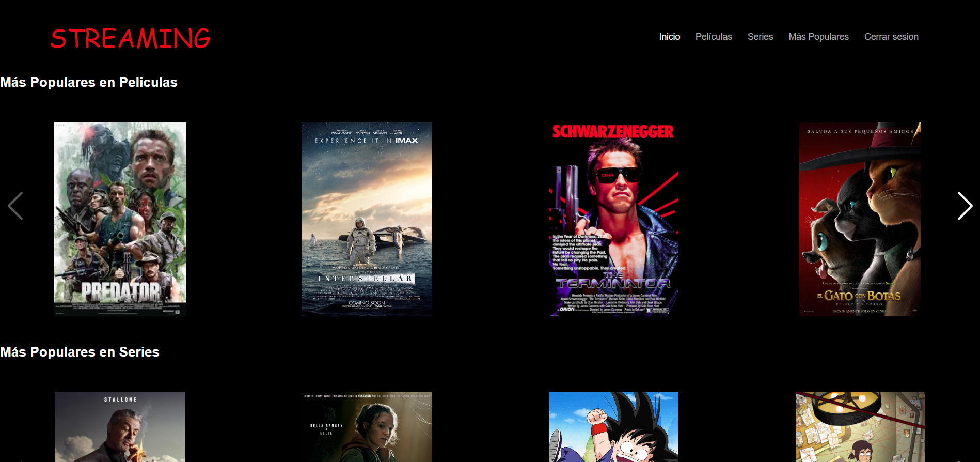Show previous movies with the left arrow
The image size is (980, 462).
coord(15,206)
